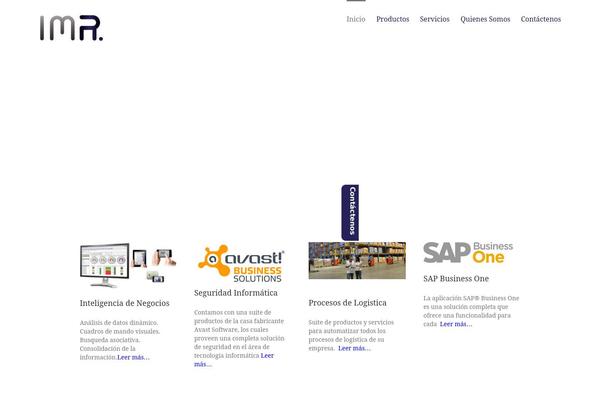Image resolution: width=600 pixels, height=400 pixels.
Task: Click the 'La aplicación SAP® Business One' text
Action: 471,298
